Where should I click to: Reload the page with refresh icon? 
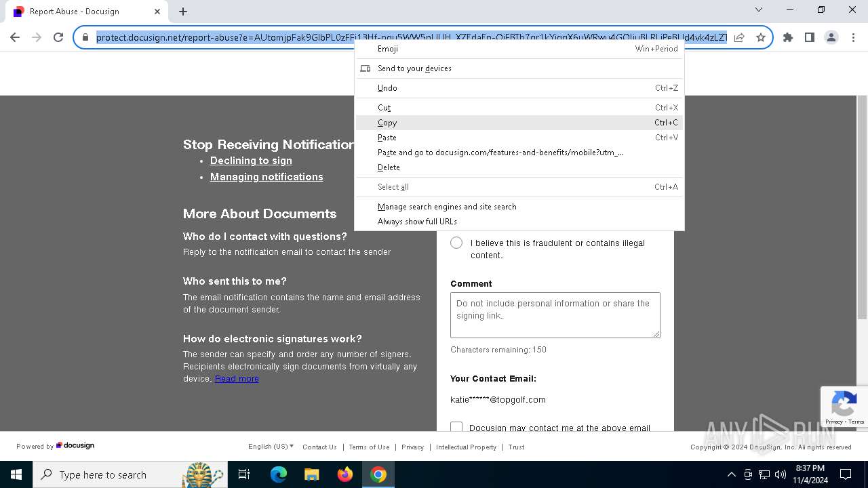pyautogui.click(x=58, y=37)
